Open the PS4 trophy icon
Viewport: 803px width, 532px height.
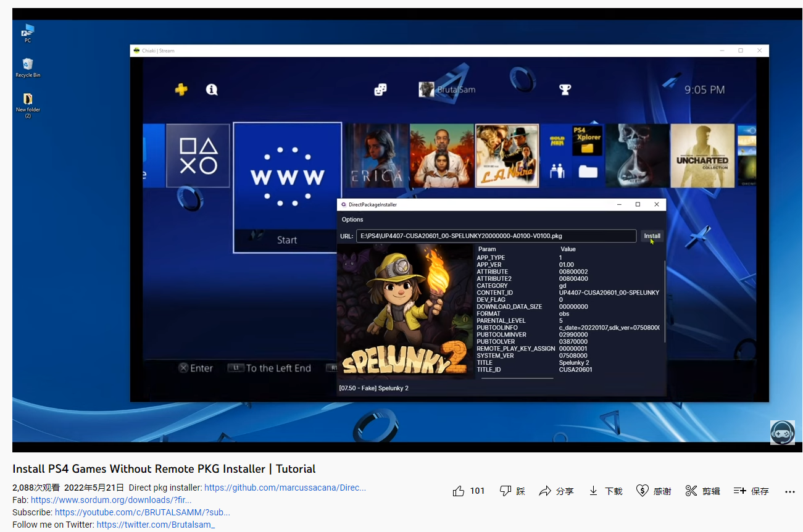click(565, 90)
